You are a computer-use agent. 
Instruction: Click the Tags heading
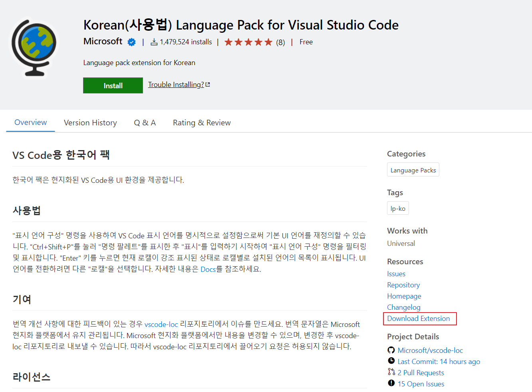[395, 192]
